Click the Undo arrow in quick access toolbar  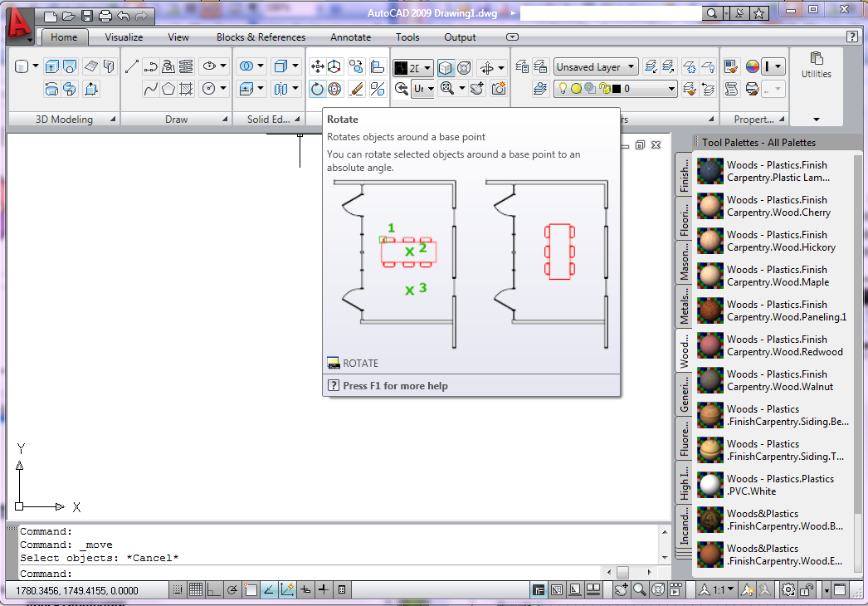coord(124,16)
